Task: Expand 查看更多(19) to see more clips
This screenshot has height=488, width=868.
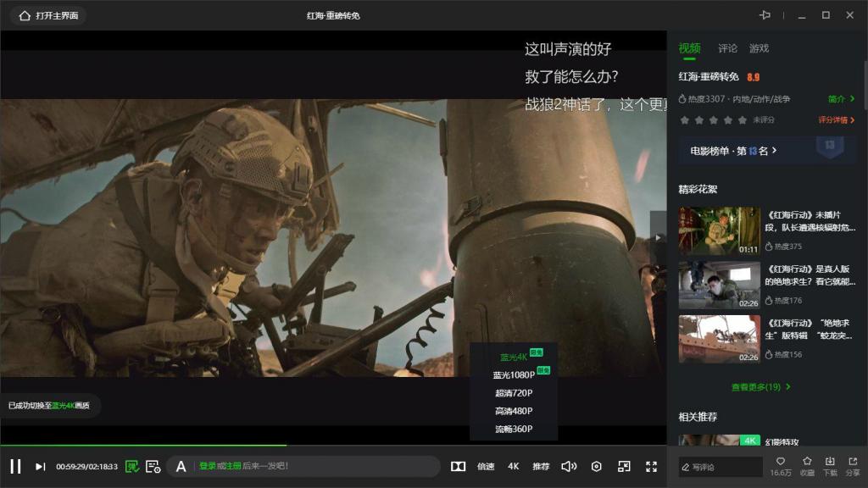Action: 759,385
